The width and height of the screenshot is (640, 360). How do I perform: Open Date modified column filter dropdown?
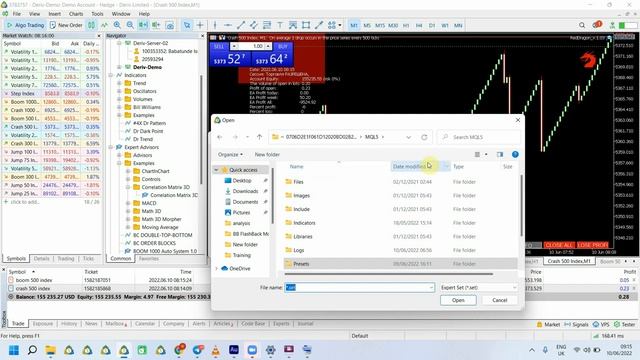pyautogui.click(x=446, y=167)
